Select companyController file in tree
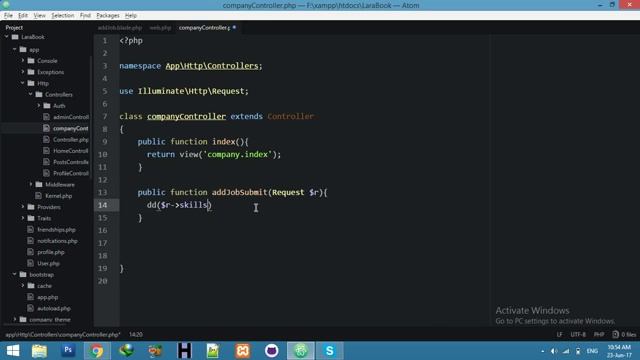Image resolution: width=640 pixels, height=360 pixels. coord(70,128)
